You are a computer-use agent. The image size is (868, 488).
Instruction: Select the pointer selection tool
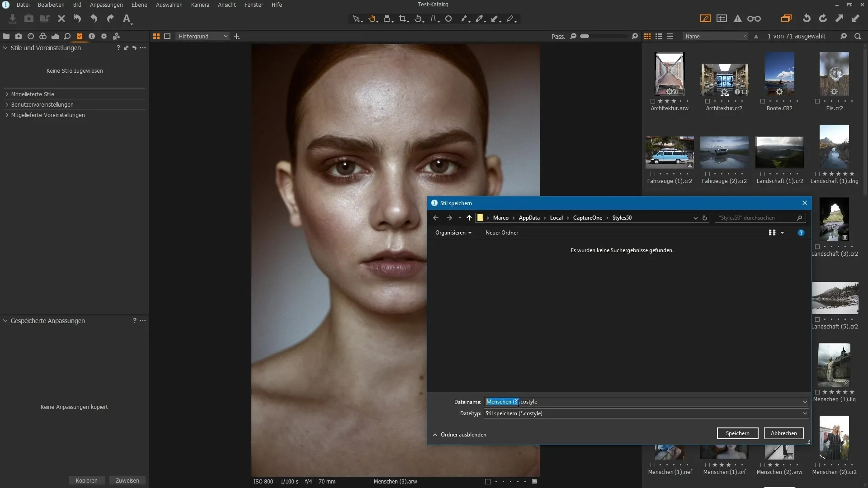coord(357,19)
